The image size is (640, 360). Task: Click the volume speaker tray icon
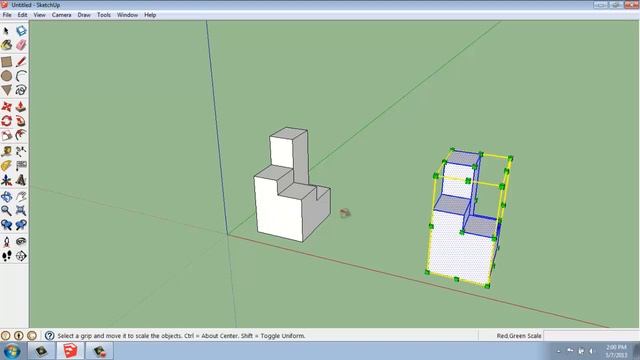click(x=591, y=351)
